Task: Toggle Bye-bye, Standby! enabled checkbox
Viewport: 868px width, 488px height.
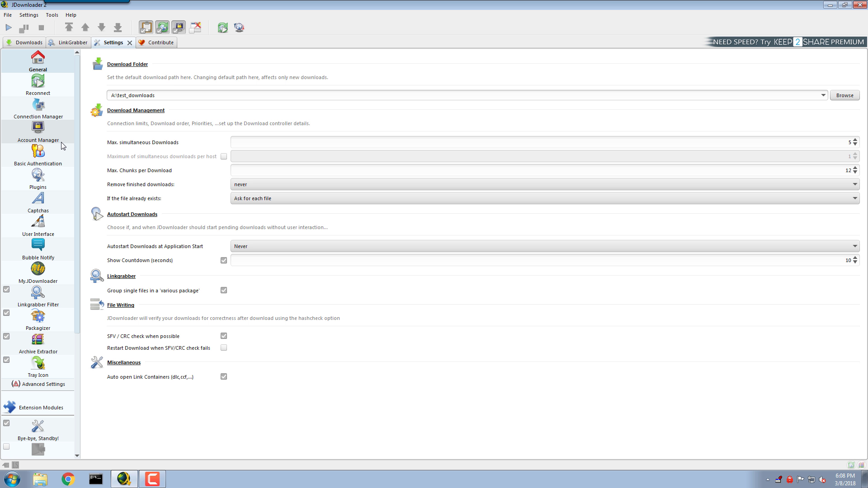Action: click(x=6, y=423)
